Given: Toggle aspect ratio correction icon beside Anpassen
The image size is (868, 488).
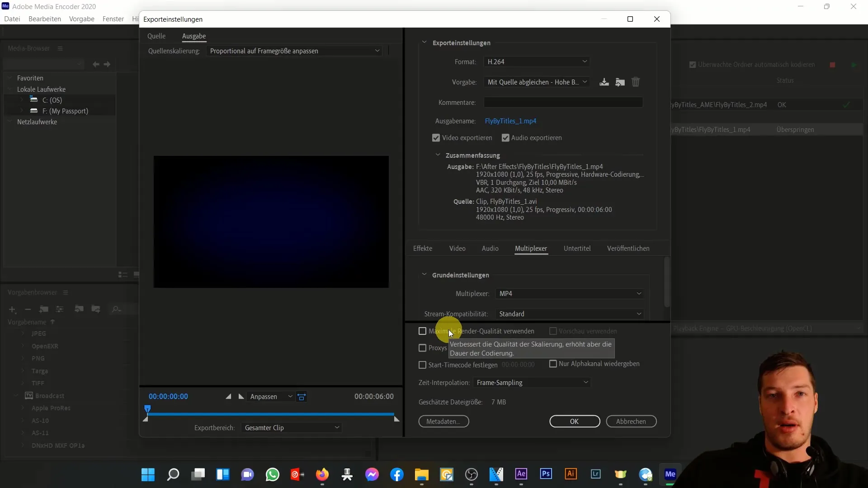Looking at the screenshot, I should coord(302,397).
